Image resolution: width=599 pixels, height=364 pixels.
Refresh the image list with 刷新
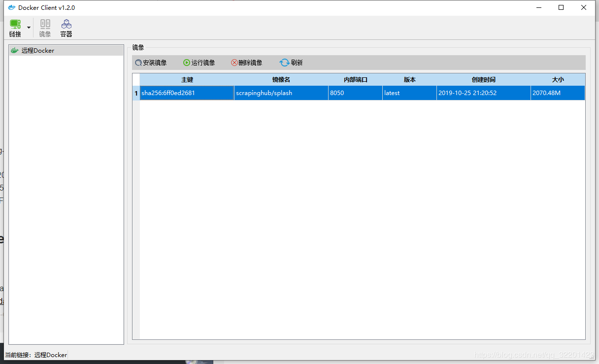(x=291, y=63)
